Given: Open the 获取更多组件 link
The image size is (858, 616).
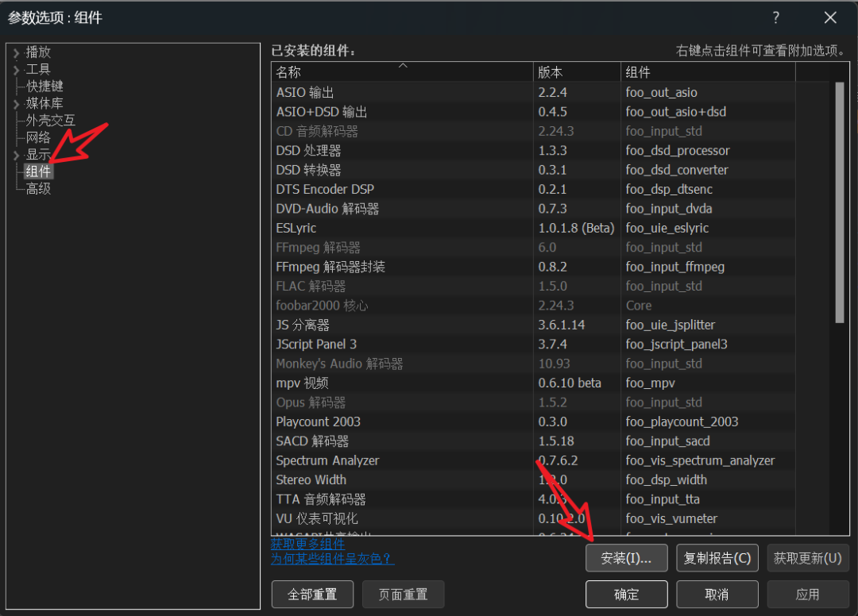Looking at the screenshot, I should (x=308, y=544).
